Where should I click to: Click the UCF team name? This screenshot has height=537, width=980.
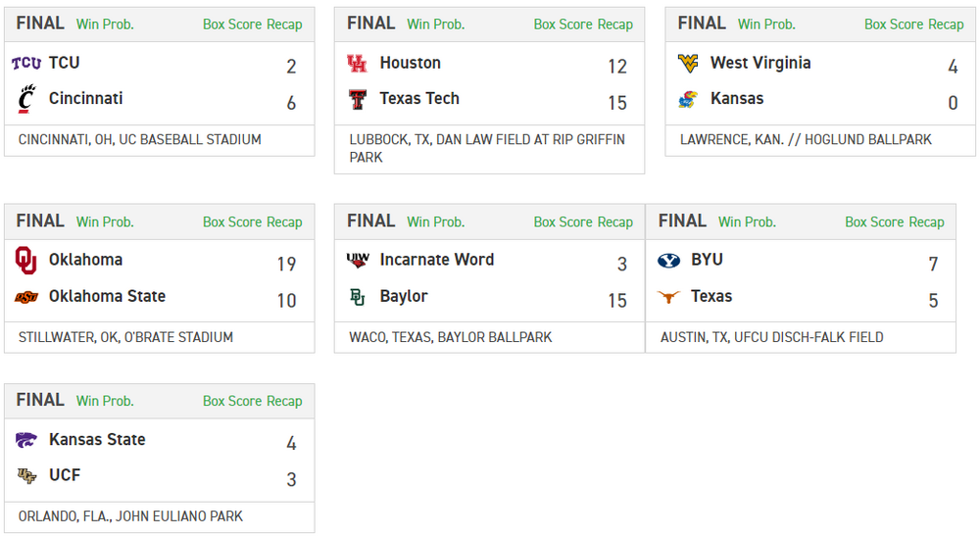[65, 475]
